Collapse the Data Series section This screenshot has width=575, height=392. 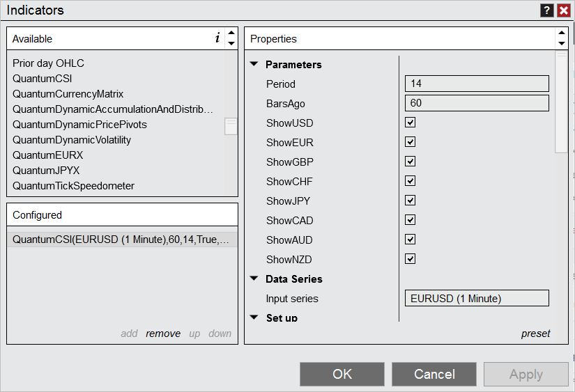(254, 279)
